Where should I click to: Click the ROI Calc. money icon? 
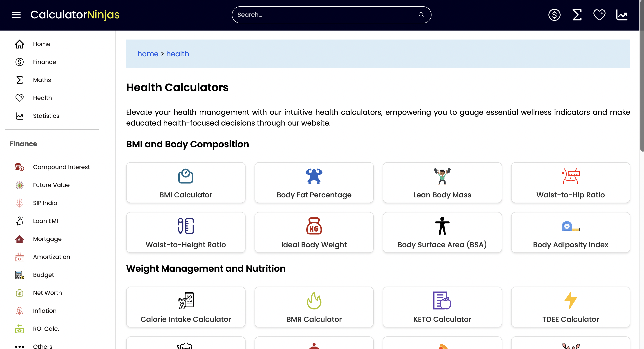click(x=20, y=329)
